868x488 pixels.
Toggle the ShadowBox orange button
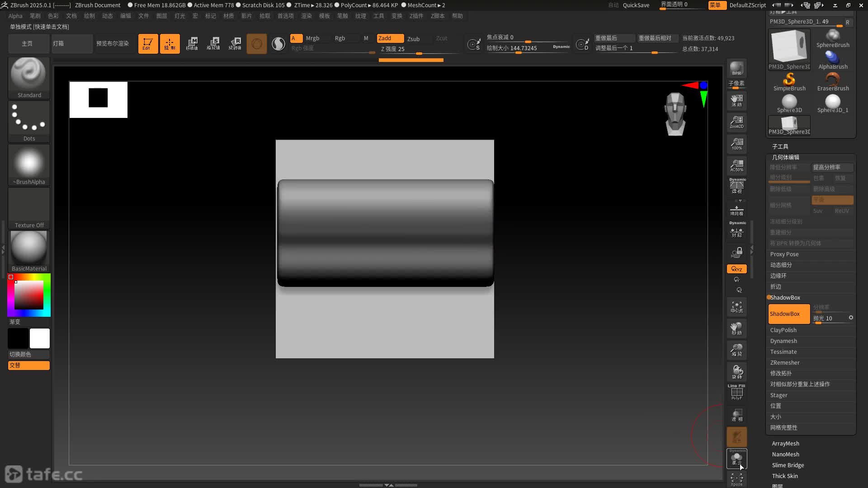pos(789,314)
